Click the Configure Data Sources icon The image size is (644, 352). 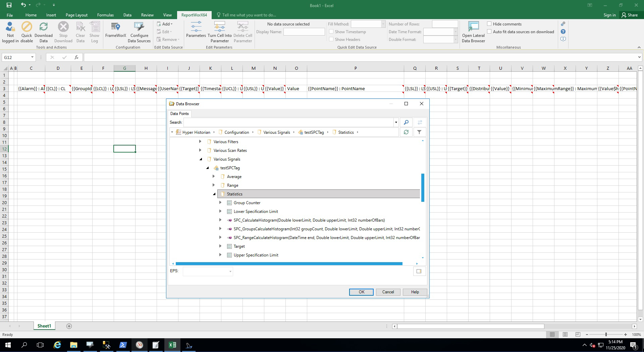pyautogui.click(x=139, y=27)
